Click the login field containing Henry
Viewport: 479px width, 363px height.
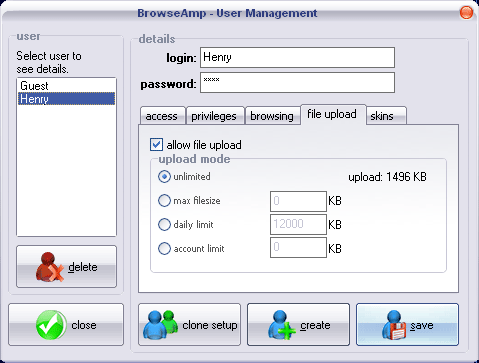click(x=297, y=57)
